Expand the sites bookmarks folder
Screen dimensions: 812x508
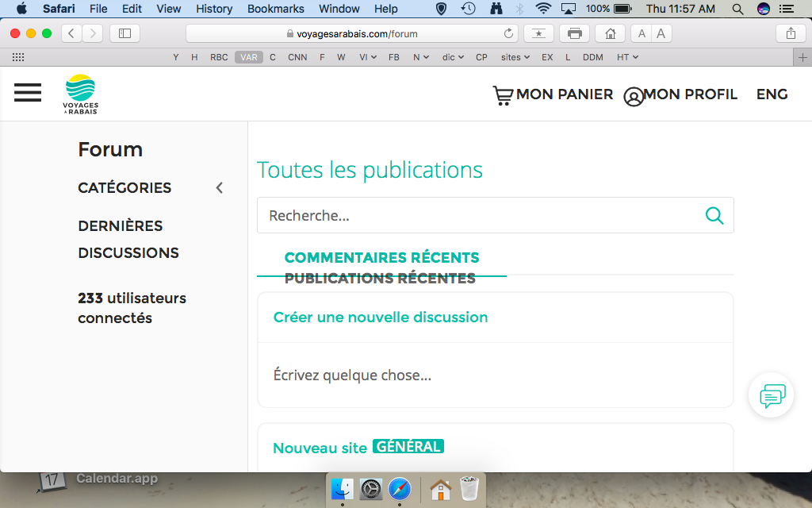pyautogui.click(x=515, y=57)
